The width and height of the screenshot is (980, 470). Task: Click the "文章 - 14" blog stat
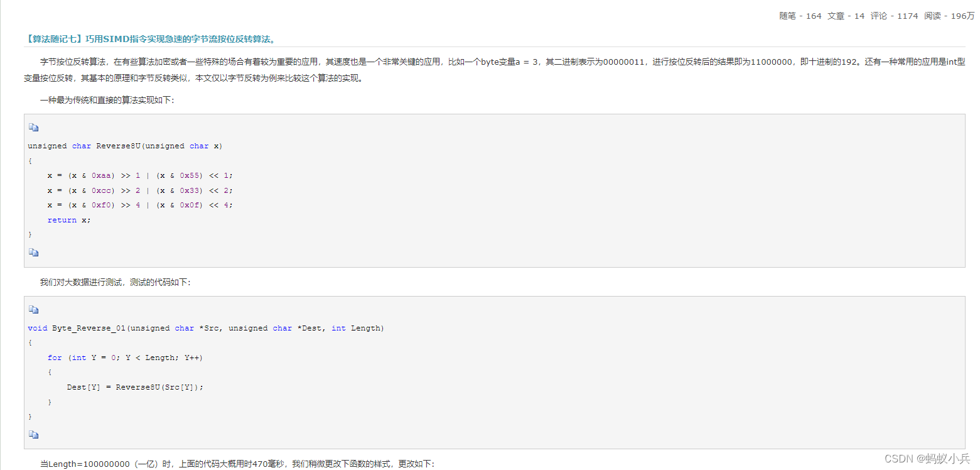click(x=846, y=16)
